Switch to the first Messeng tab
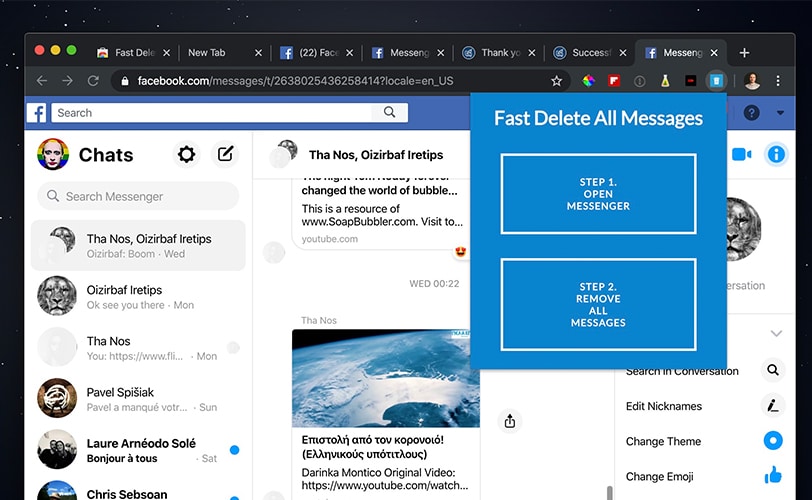This screenshot has width=812, height=500. [x=408, y=53]
